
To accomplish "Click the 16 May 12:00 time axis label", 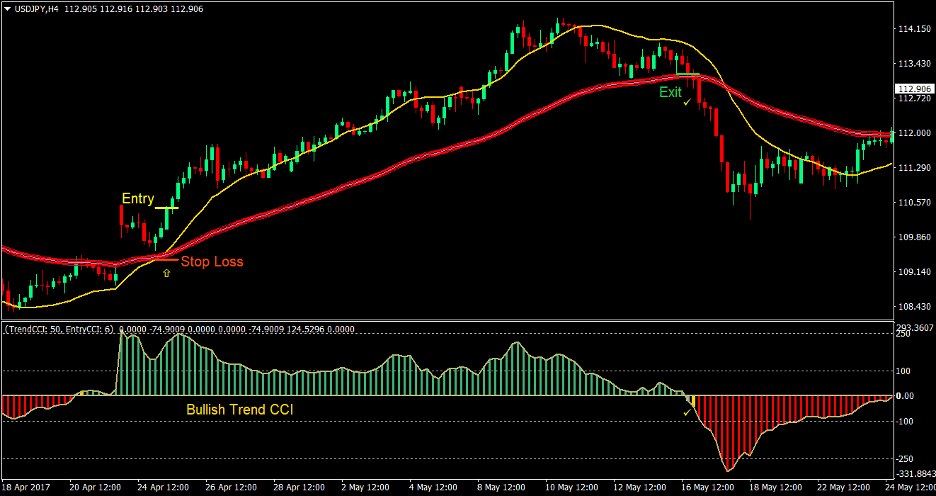I will pyautogui.click(x=707, y=488).
